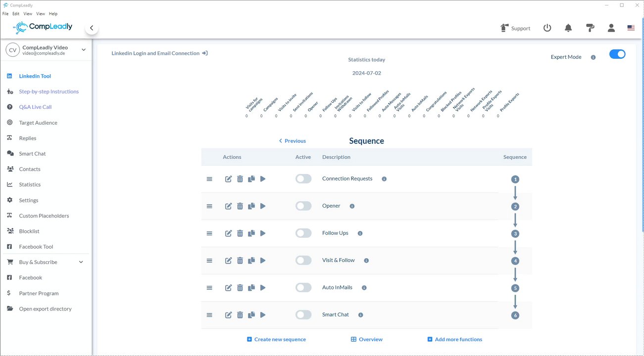Edit the Smart Chat step

(228, 315)
